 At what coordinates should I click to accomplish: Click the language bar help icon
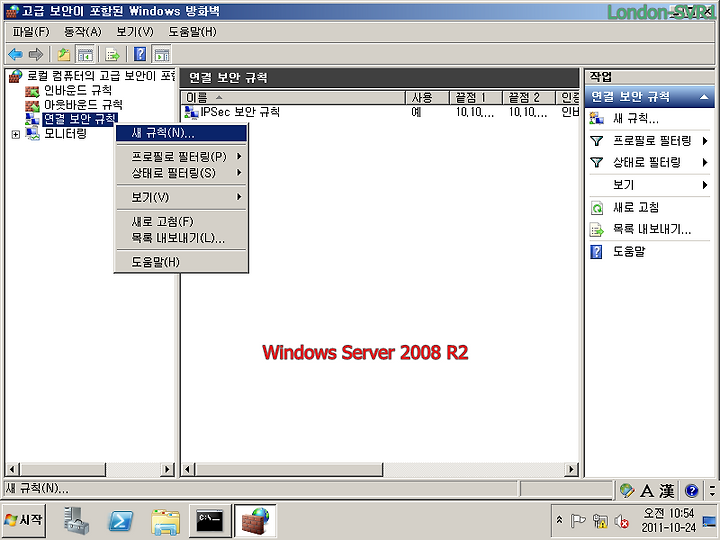(x=692, y=491)
